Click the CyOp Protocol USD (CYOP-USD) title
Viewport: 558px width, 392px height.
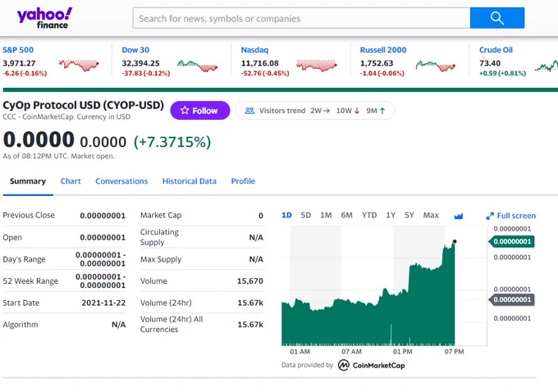[83, 105]
